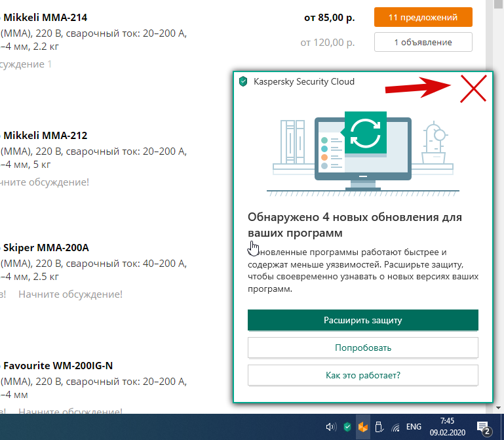The image size is (504, 440).
Task: Open the Favourite WM-200IG-N product link
Action: pyautogui.click(x=58, y=366)
